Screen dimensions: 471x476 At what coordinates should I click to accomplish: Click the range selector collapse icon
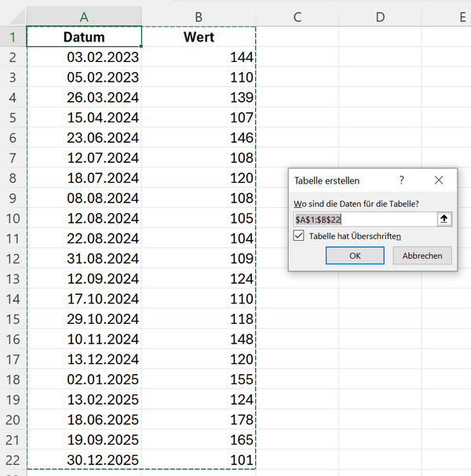(x=445, y=220)
